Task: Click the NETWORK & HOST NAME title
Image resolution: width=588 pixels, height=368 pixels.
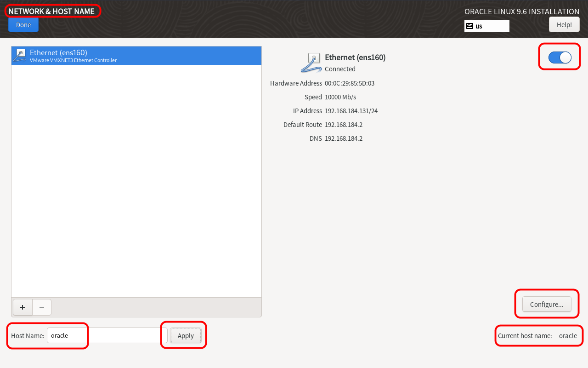Action: (51, 11)
